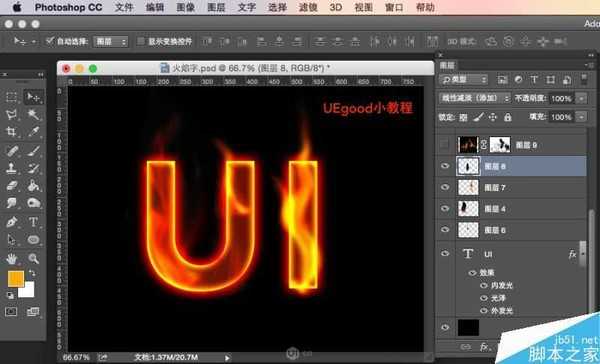The width and height of the screenshot is (600, 364).
Task: Select the Polygonal Lasso tool
Action: tap(11, 114)
